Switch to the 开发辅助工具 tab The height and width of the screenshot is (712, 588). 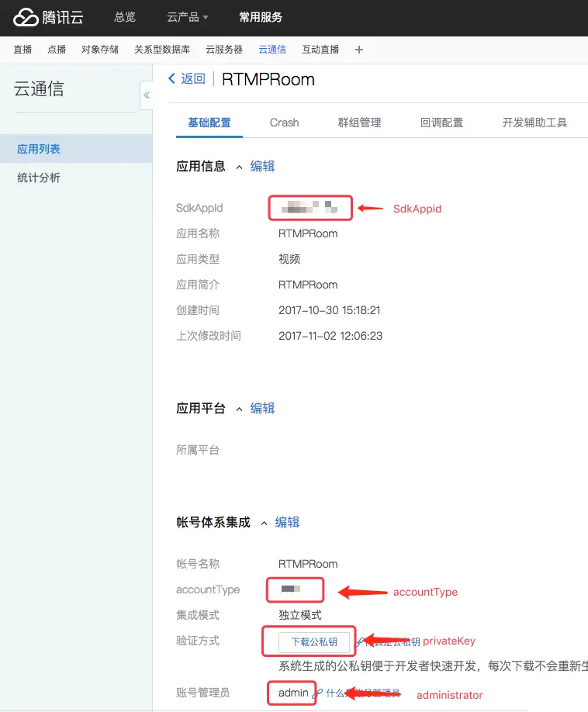[x=534, y=123]
